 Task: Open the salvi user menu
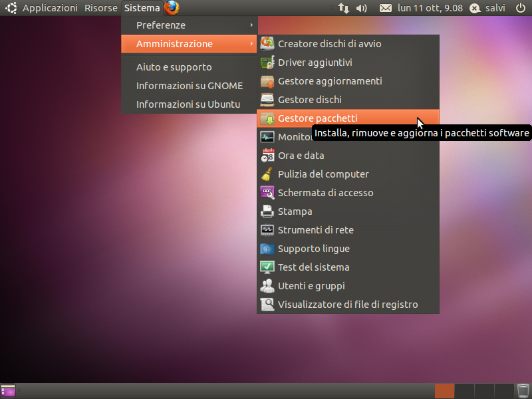click(487, 8)
